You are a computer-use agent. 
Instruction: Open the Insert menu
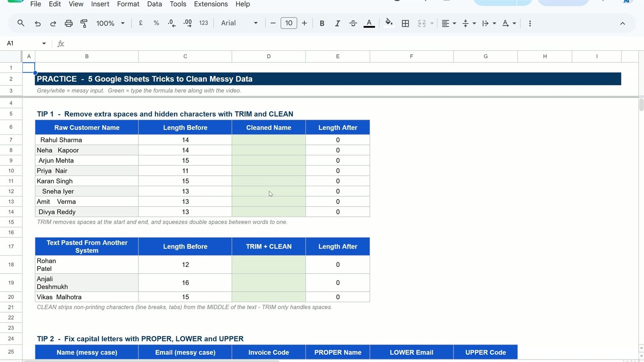pos(100,4)
